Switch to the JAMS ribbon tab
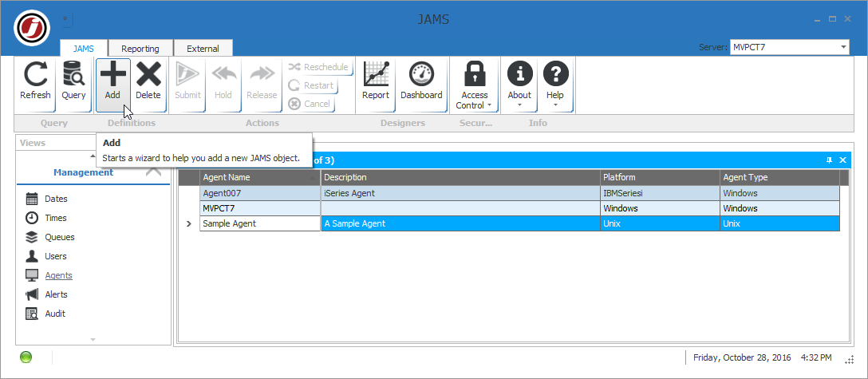This screenshot has height=379, width=868. pyautogui.click(x=84, y=48)
